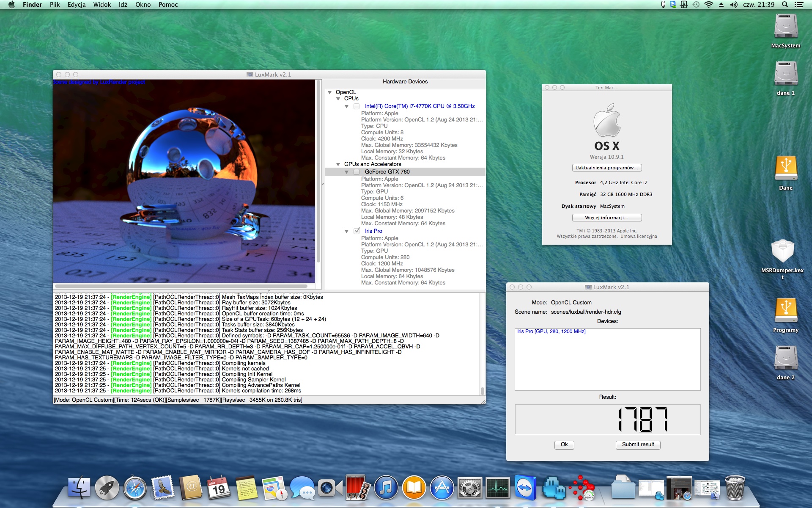Open Calendar icon showing 19
This screenshot has height=508, width=812.
point(219,488)
